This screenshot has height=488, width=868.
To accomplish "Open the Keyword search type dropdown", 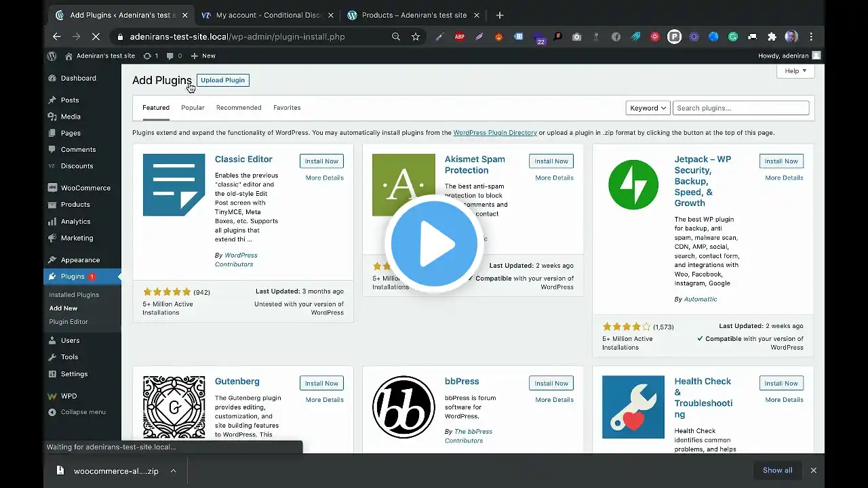I will (648, 108).
